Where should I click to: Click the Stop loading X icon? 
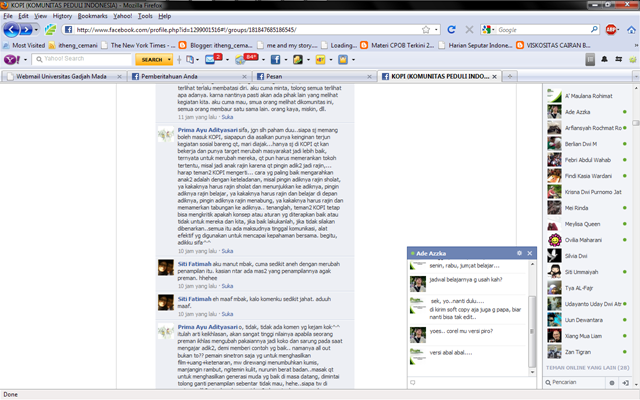coord(469,30)
